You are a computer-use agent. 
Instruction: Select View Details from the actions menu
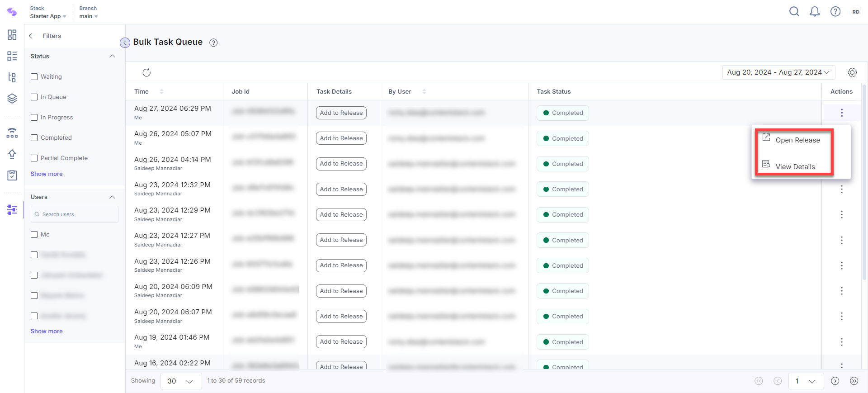[794, 166]
